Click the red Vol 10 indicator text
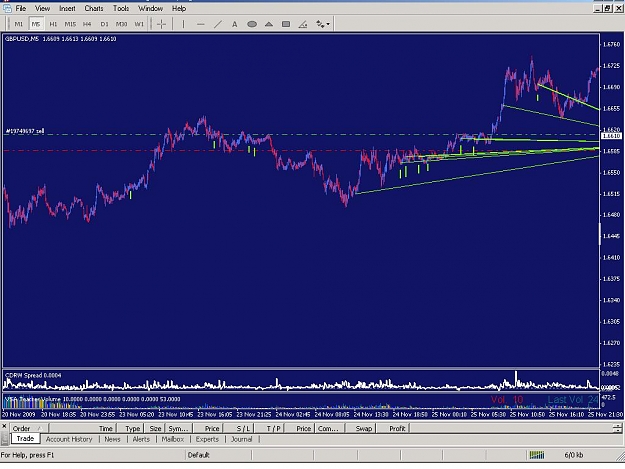This screenshot has width=625, height=469. [x=507, y=400]
